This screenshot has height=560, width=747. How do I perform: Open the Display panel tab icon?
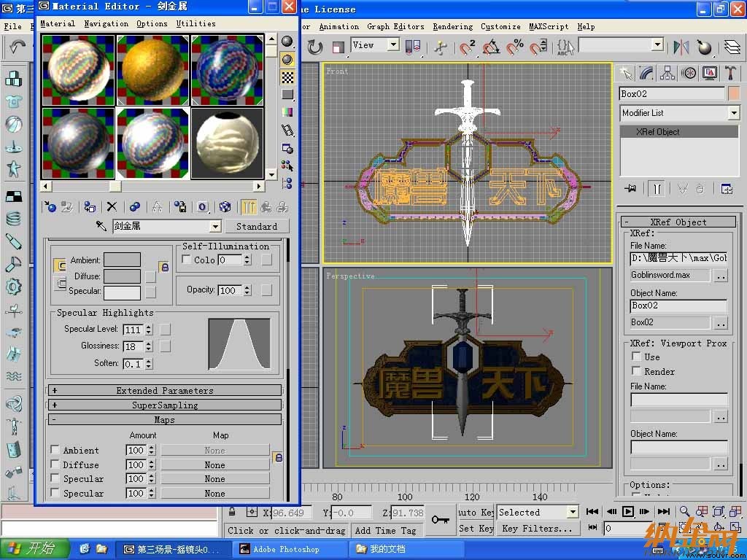(x=710, y=73)
